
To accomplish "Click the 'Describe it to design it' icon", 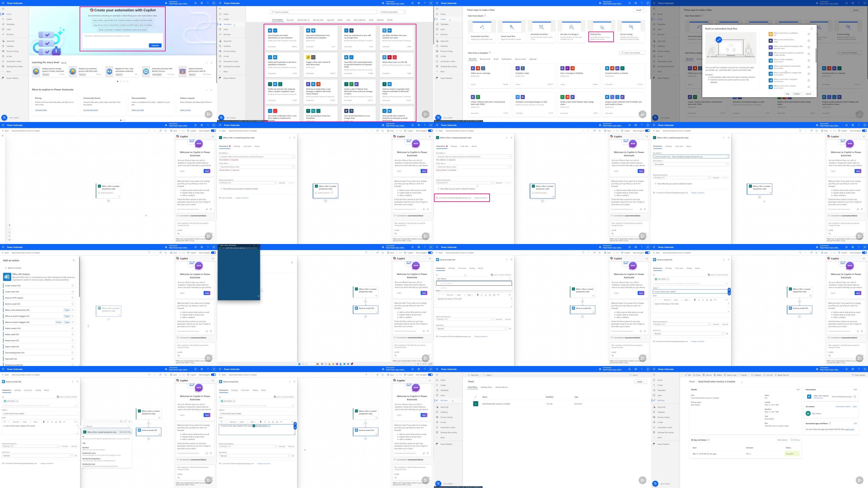I will point(571,27).
